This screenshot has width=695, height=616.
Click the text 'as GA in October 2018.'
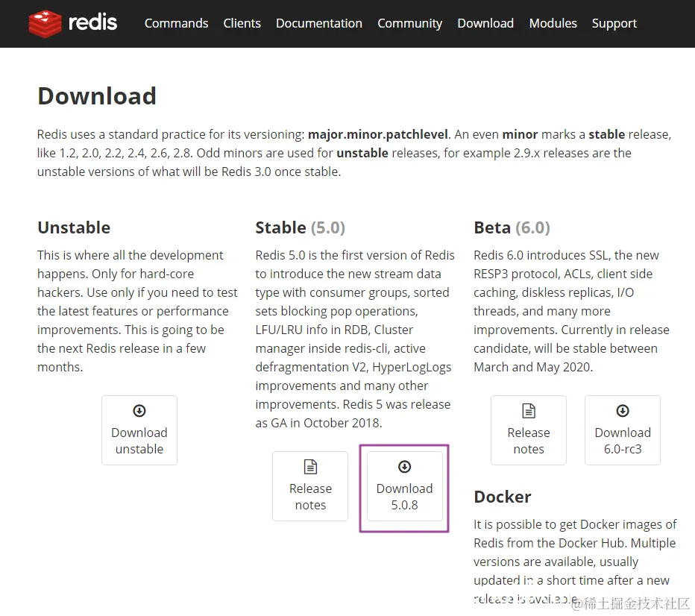click(318, 423)
